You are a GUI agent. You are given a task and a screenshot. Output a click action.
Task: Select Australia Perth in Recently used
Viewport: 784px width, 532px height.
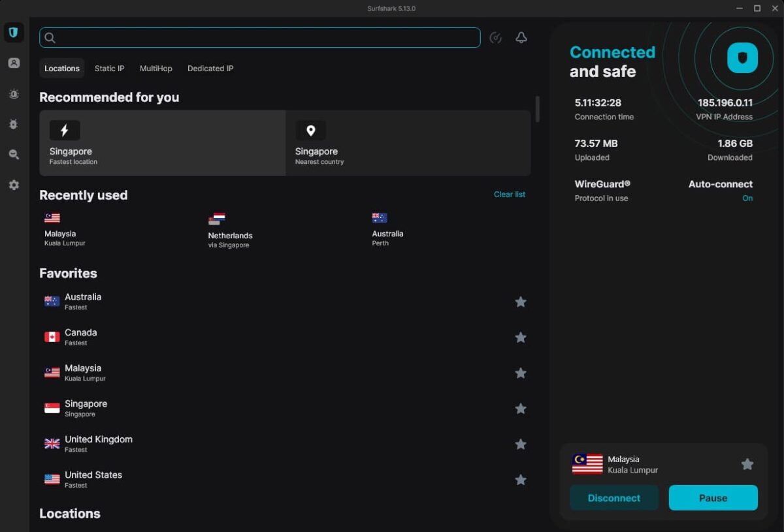pos(388,230)
